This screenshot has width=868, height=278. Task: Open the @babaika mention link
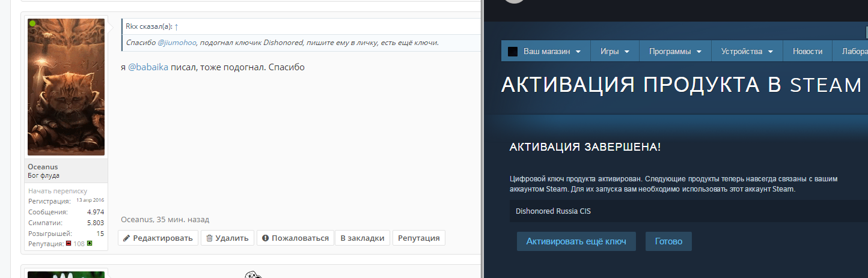coord(148,67)
